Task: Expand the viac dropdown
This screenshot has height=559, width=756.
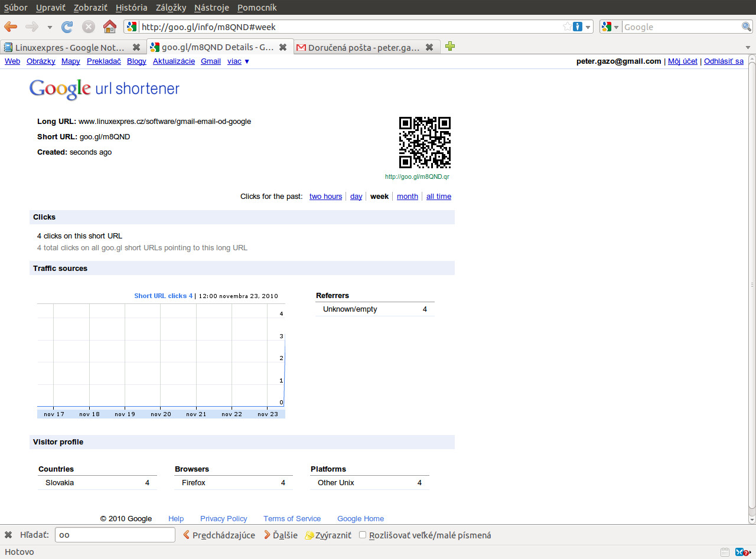Action: (x=238, y=61)
